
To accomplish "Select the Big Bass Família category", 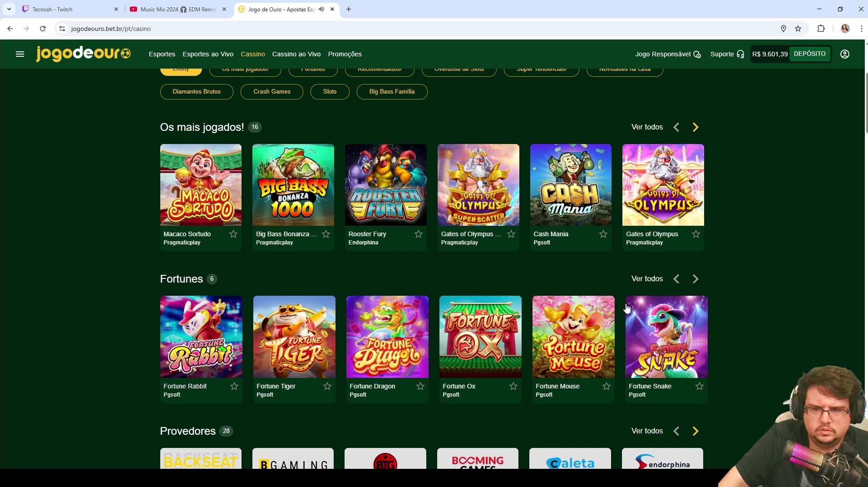I will pyautogui.click(x=392, y=92).
